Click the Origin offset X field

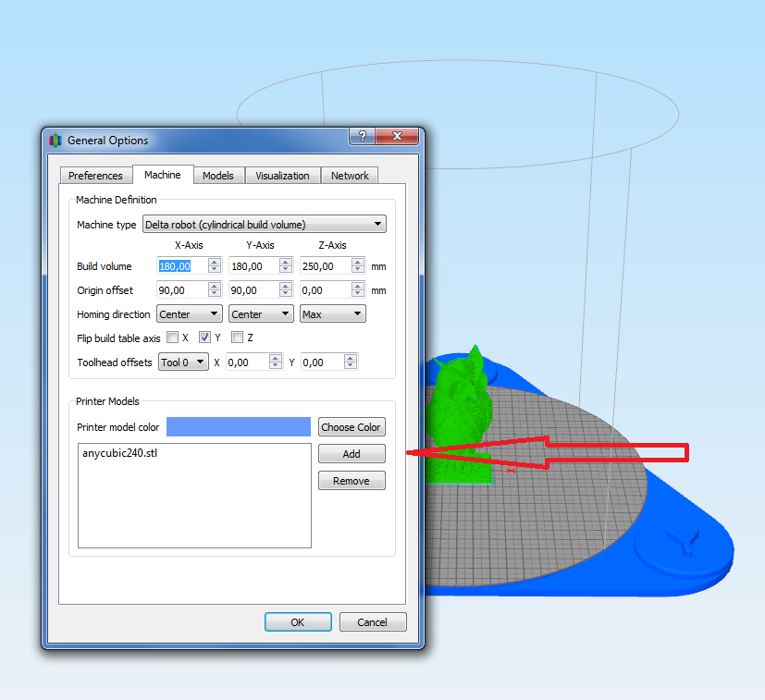pos(182,290)
